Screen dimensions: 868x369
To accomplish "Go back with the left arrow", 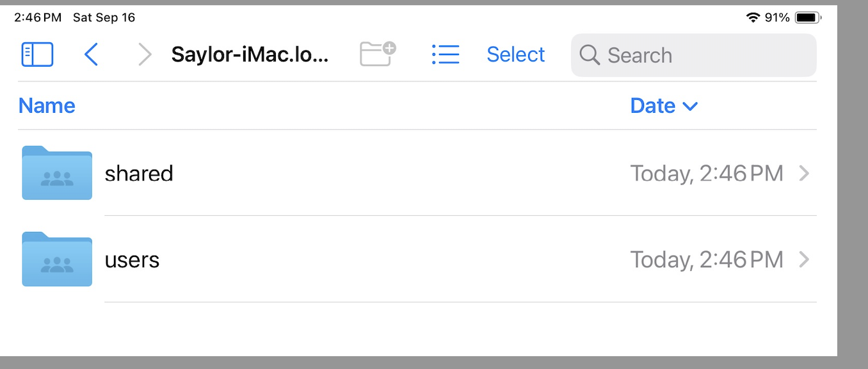I will [92, 54].
